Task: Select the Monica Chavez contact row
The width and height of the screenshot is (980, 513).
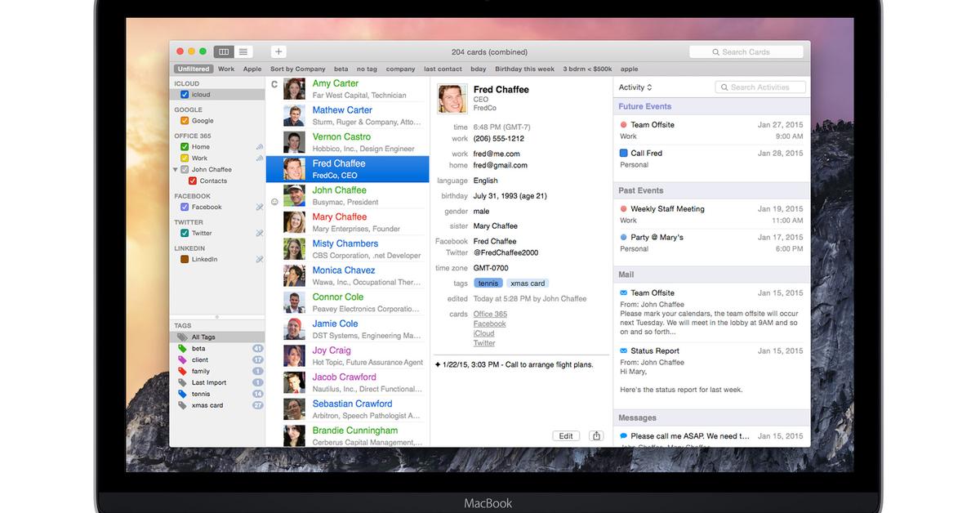Action: (x=348, y=276)
